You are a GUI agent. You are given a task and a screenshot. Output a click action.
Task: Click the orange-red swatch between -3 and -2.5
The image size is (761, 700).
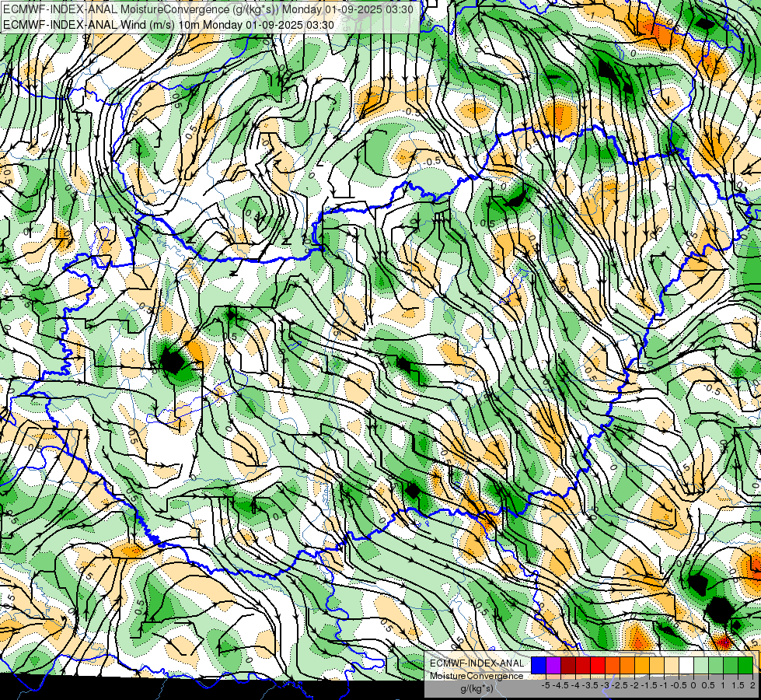(x=613, y=665)
